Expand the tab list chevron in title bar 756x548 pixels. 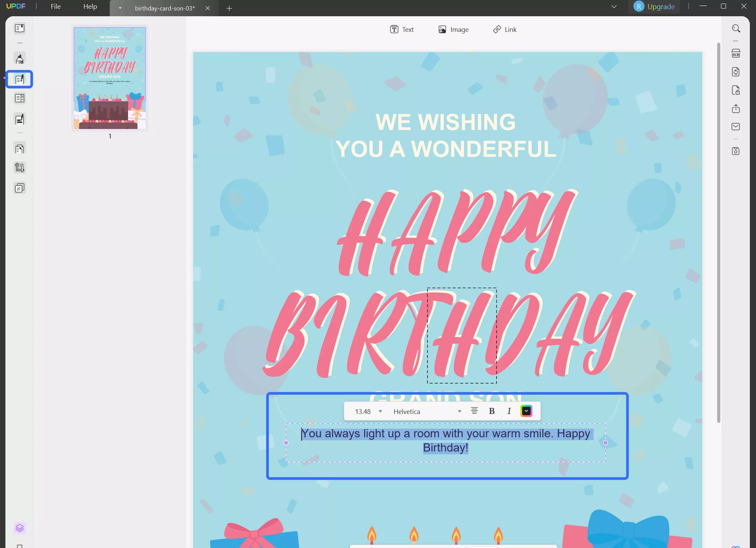[x=614, y=6]
